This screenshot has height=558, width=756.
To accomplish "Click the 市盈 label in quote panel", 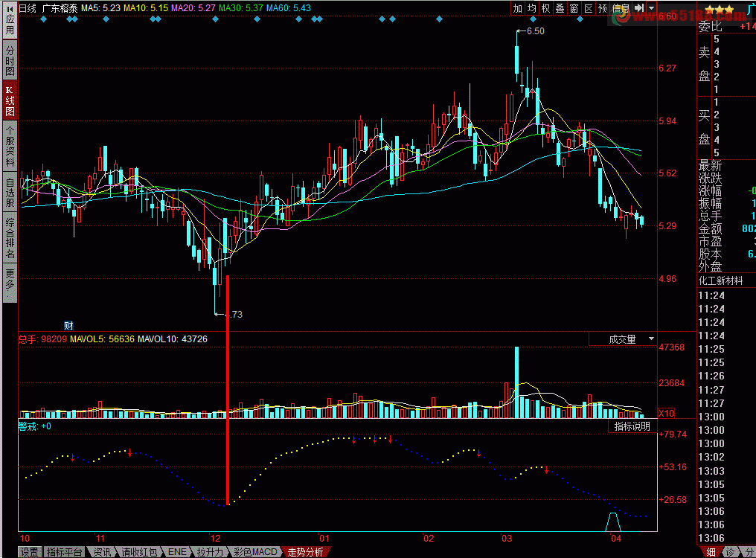I will [710, 241].
